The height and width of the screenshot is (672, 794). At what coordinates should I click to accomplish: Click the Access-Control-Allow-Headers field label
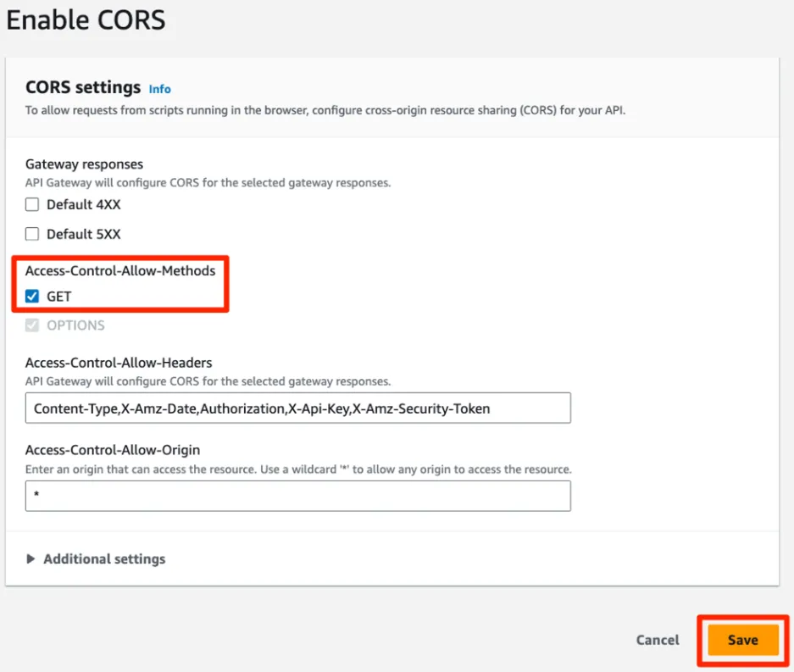coord(119,363)
